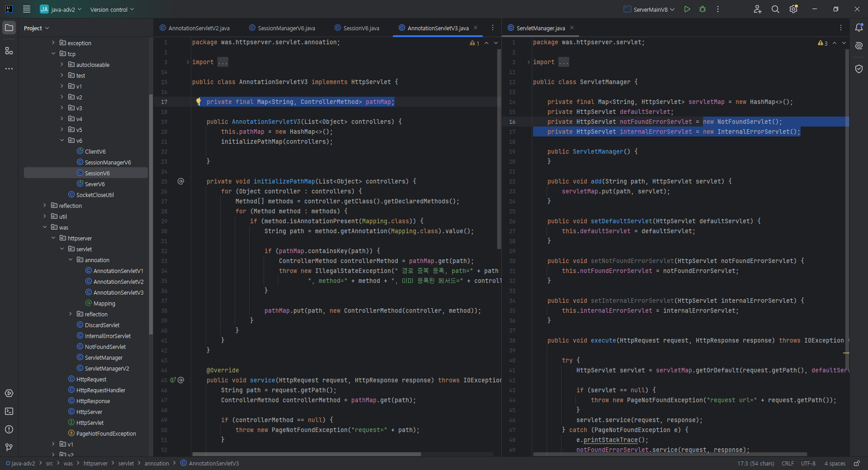Screen dimensions: 868x470
Task: Open the java-adv2 project dropdown
Action: click(61, 9)
